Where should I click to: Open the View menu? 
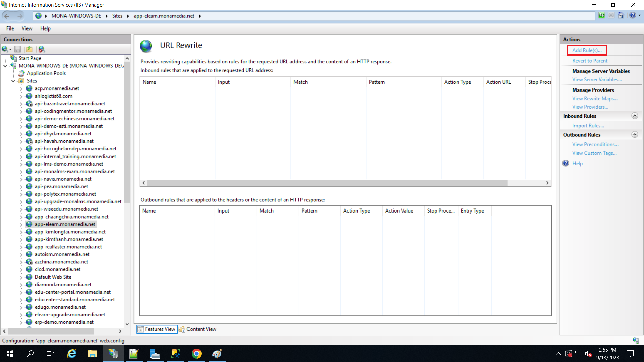click(x=27, y=28)
